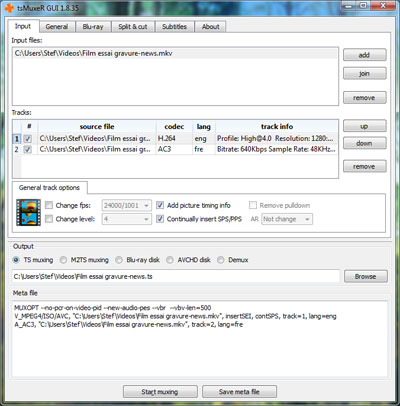Remove the selected input file
400x406 pixels.
click(x=365, y=98)
